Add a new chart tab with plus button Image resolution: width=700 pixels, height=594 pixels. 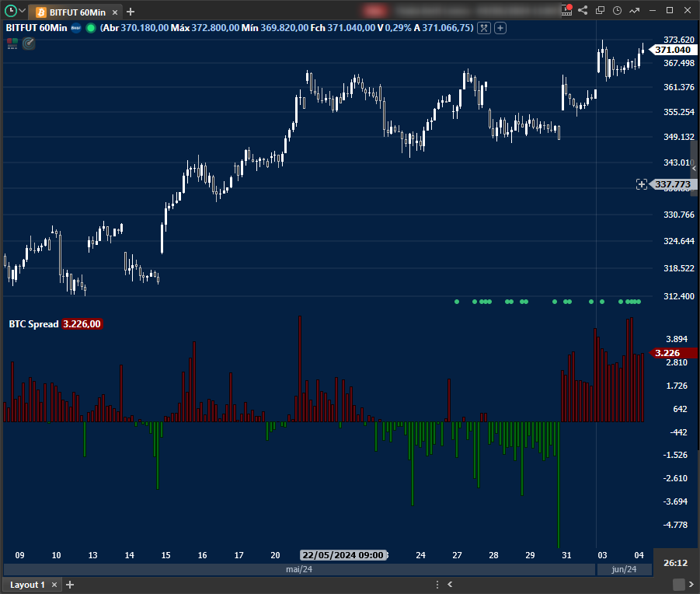pos(131,12)
